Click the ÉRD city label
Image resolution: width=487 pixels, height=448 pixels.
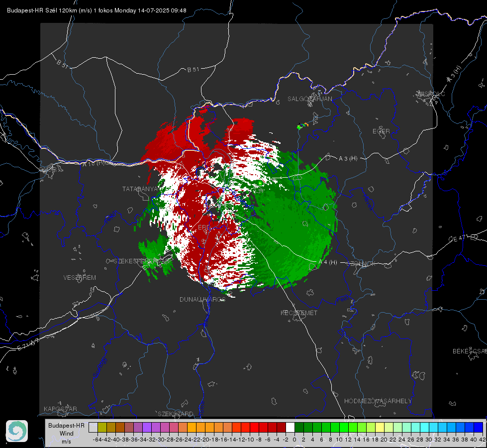click(x=204, y=227)
